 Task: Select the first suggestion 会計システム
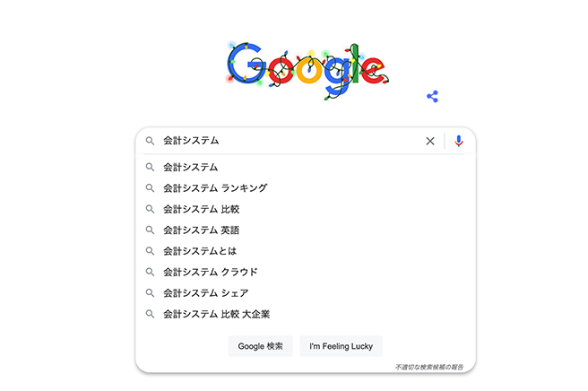tap(191, 167)
